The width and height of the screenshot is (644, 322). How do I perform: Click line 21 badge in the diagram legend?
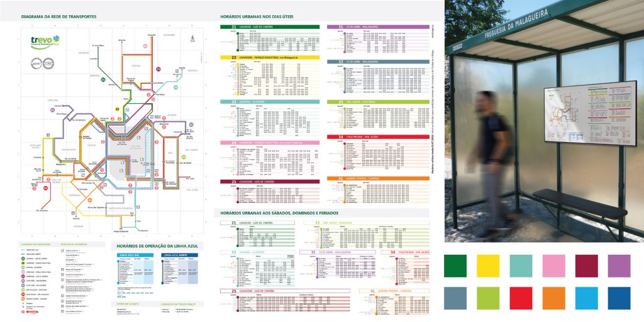pyautogui.click(x=23, y=258)
